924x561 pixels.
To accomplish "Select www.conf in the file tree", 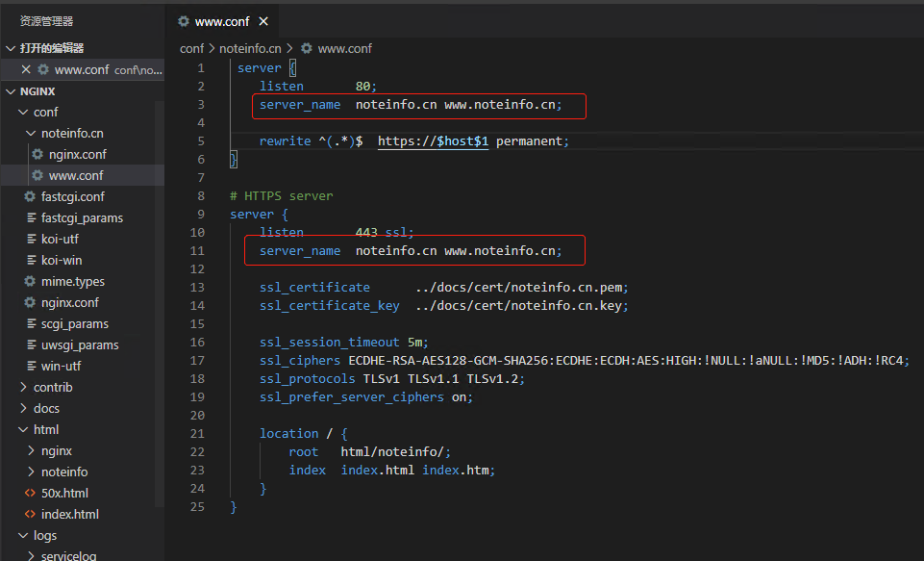I will (76, 176).
